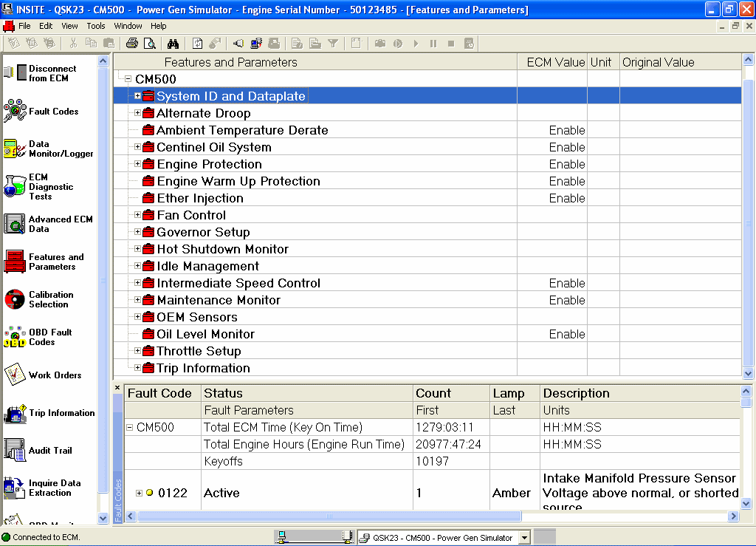Image resolution: width=756 pixels, height=546 pixels.
Task: Click the Refresh document toolbar icon
Action: (x=197, y=44)
